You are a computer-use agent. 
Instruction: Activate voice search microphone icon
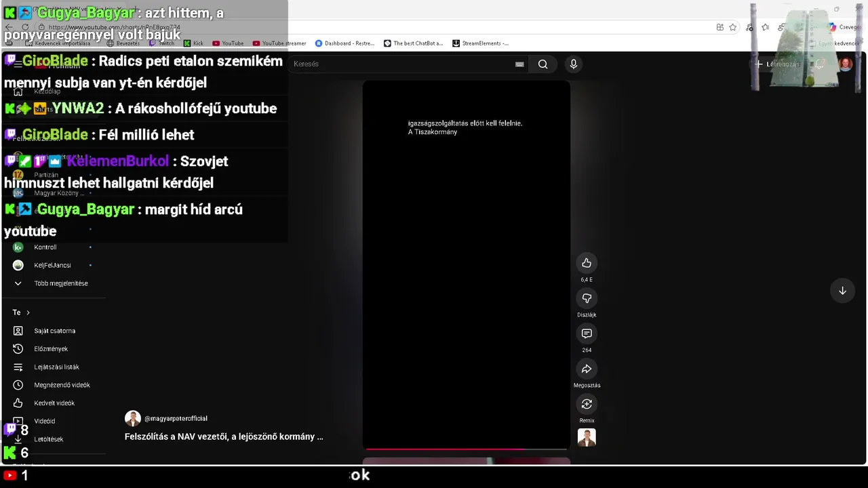574,64
